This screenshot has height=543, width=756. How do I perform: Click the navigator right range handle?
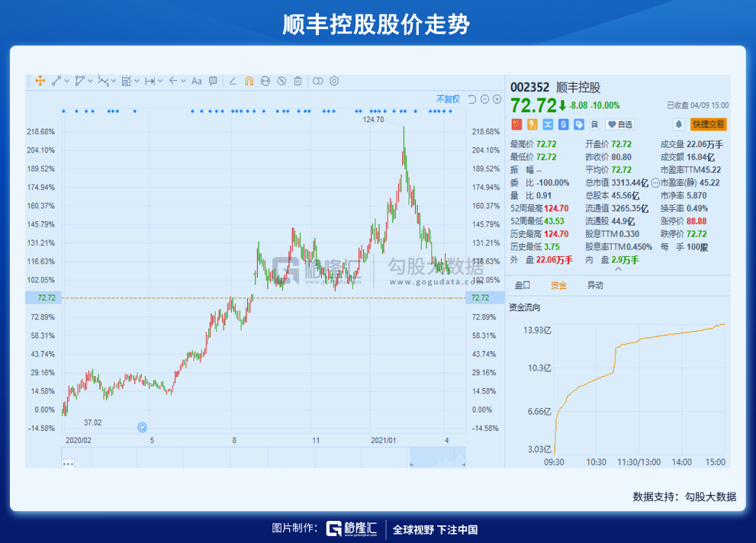coord(463,464)
